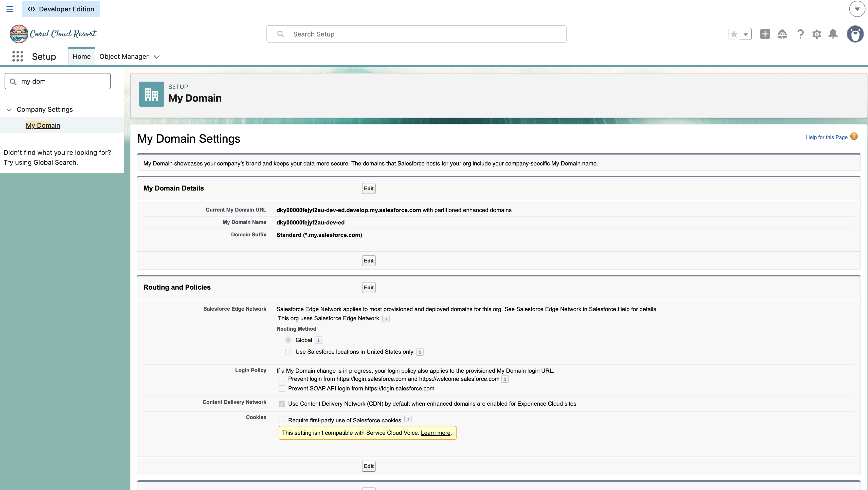Click search icon in Search Setup bar

[x=280, y=34]
